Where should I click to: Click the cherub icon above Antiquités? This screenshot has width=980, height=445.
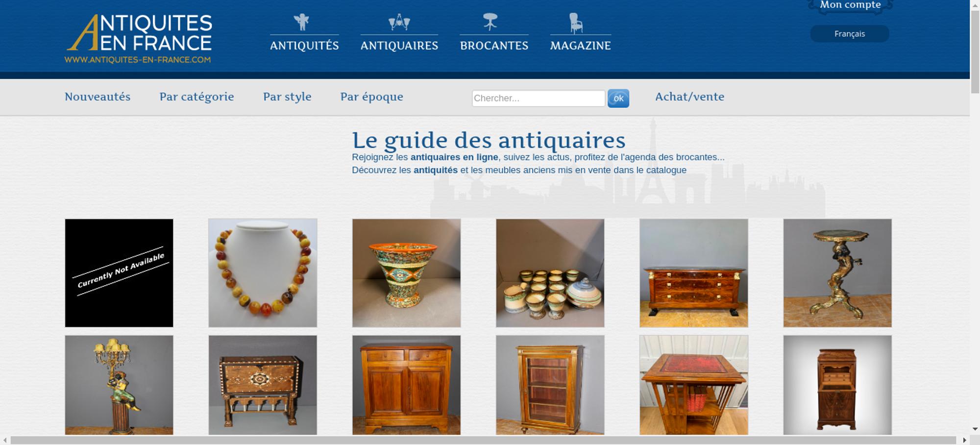[x=301, y=22]
